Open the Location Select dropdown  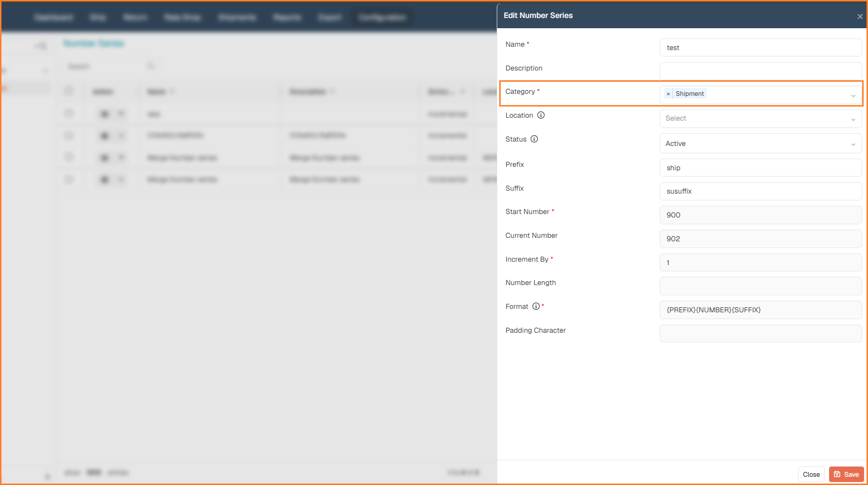(x=760, y=119)
